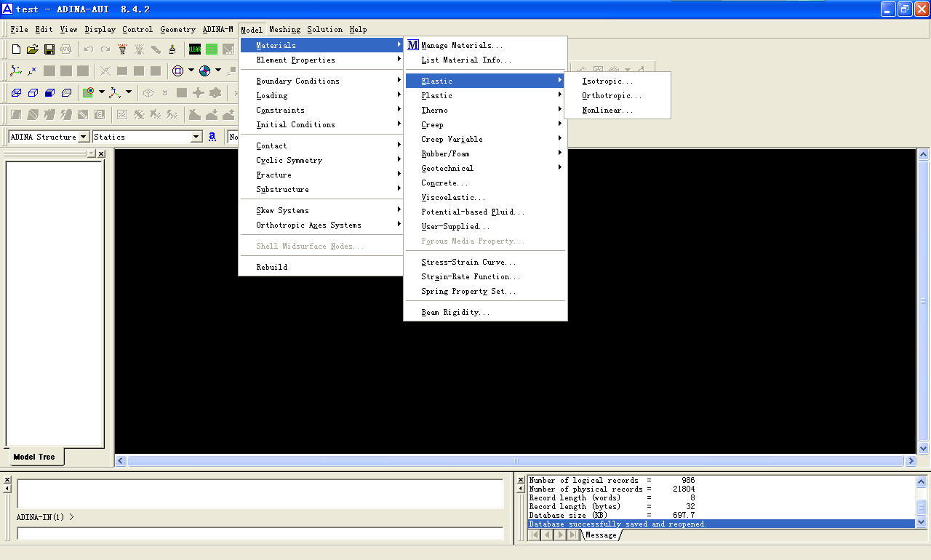This screenshot has height=560, width=931.
Task: Open dropdown arrow next to circled square icon
Action: coord(191,71)
